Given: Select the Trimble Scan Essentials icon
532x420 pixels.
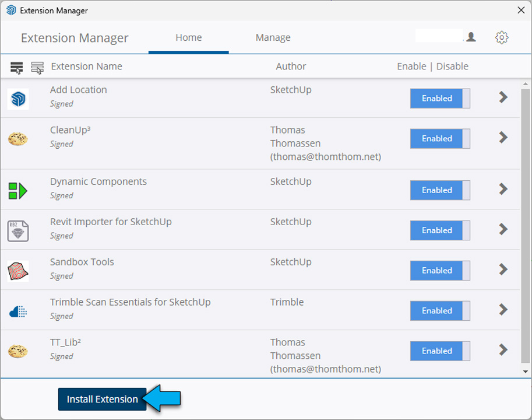Looking at the screenshot, I should (x=18, y=311).
